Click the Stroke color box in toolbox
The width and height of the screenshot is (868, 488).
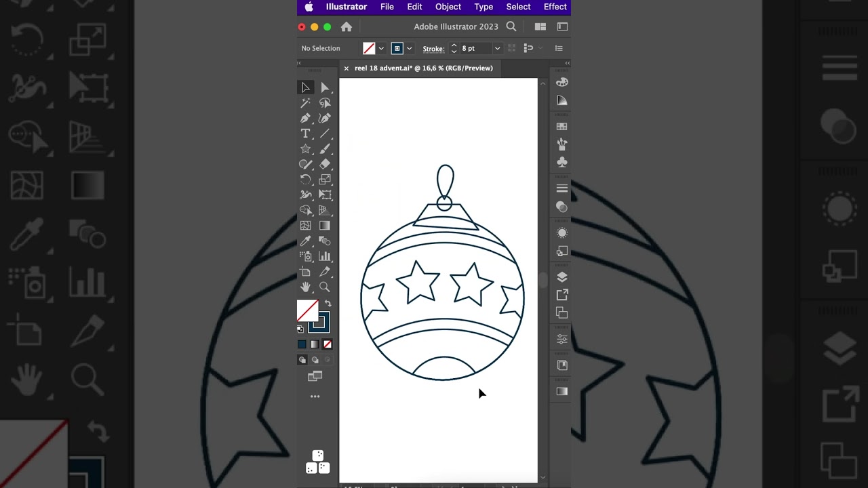(321, 323)
